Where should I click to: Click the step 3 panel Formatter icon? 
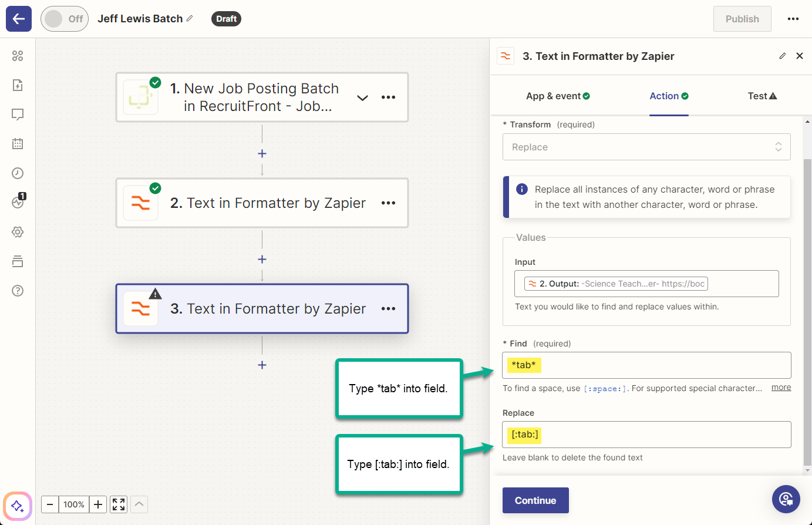pos(506,56)
